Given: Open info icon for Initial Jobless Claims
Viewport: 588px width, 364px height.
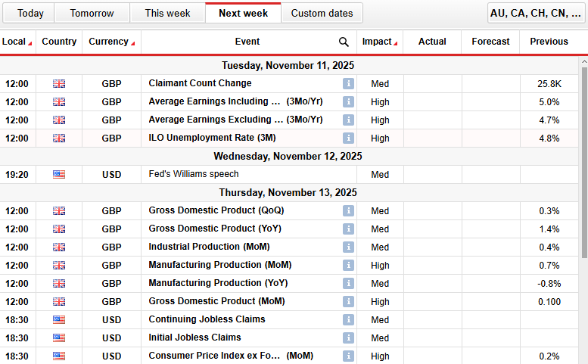Looking at the screenshot, I should click(x=348, y=338).
